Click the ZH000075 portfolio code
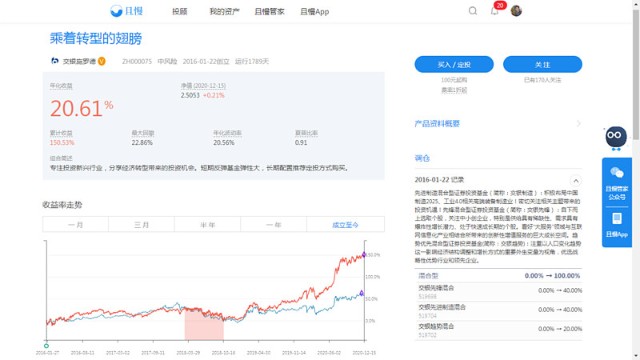This screenshot has height=360, width=640. pyautogui.click(x=137, y=61)
